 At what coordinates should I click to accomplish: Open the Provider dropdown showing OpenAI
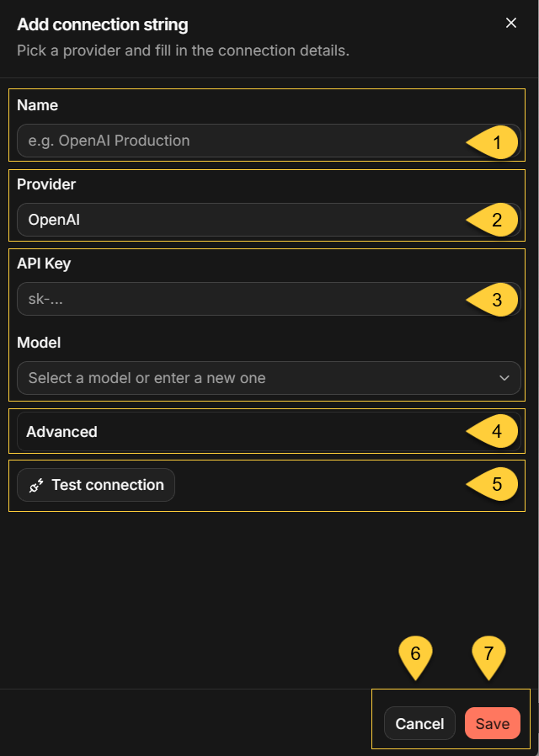pyautogui.click(x=269, y=220)
